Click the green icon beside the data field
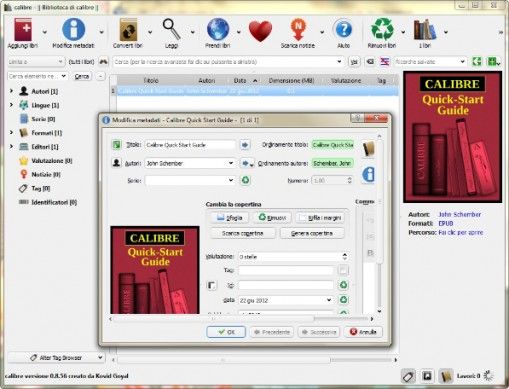Image resolution: width=509 pixels, height=389 pixels. coord(343,300)
